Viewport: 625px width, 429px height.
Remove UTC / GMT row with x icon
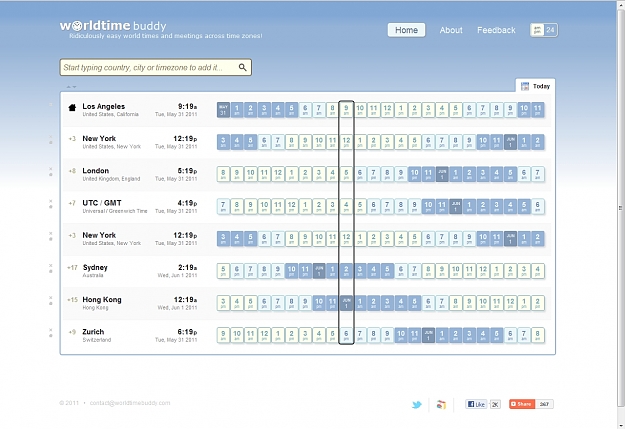tap(51, 201)
